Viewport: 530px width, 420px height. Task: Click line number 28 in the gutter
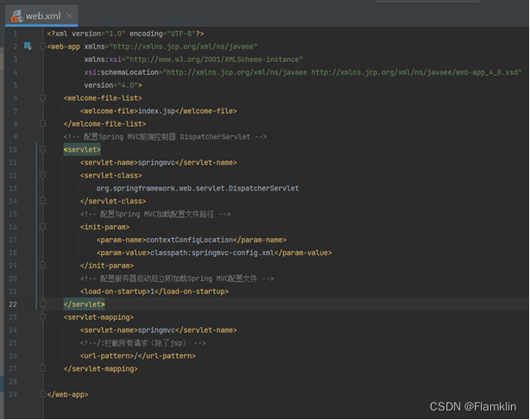(13, 381)
